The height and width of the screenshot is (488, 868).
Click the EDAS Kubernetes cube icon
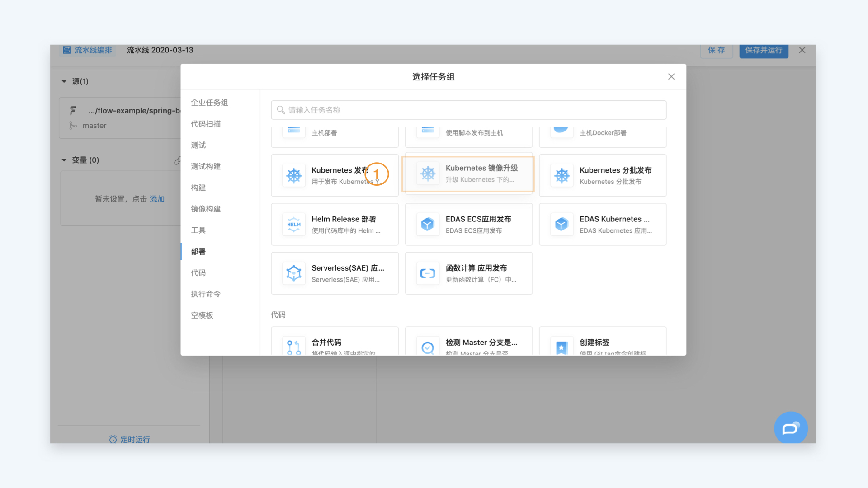[x=562, y=225]
